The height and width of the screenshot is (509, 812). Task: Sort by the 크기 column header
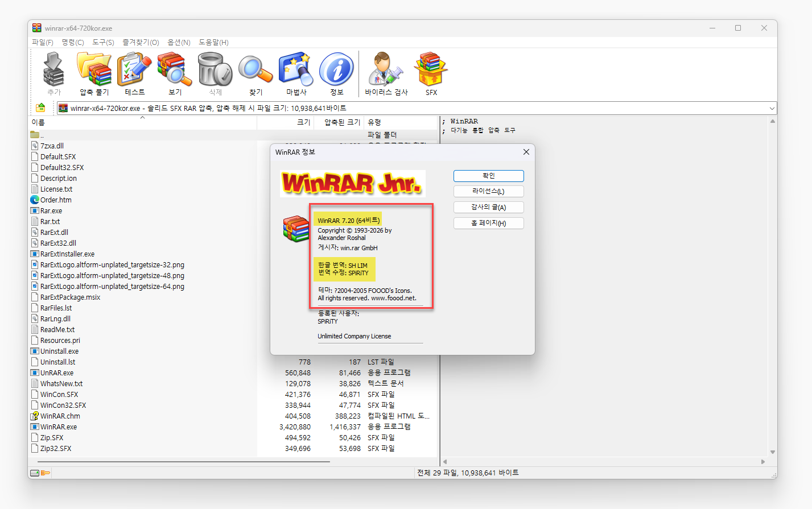pos(285,122)
